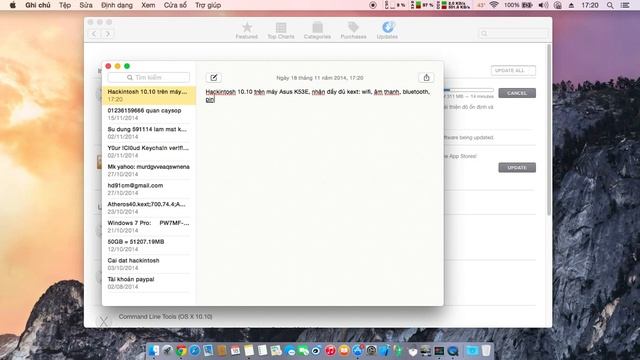640x360 pixels.
Task: Click volume speaker icon in menu bar
Action: pos(543,5)
